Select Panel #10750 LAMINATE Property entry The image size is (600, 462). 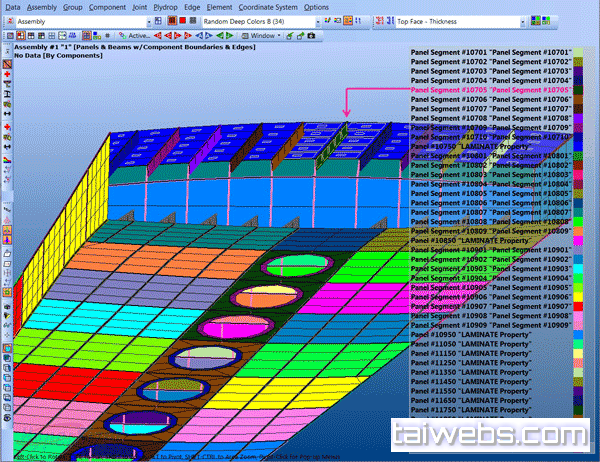468,146
